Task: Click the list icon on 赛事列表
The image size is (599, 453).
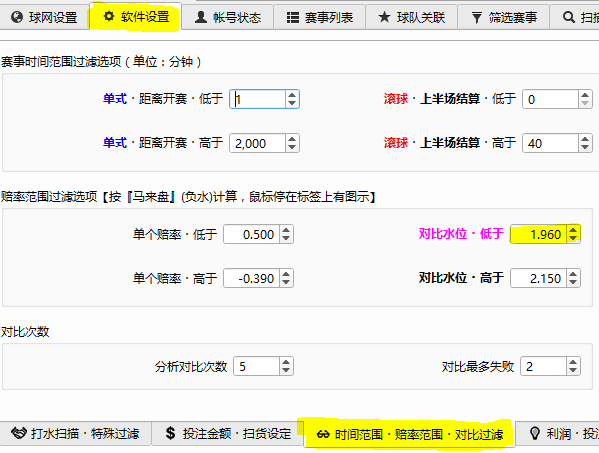Action: [x=293, y=18]
